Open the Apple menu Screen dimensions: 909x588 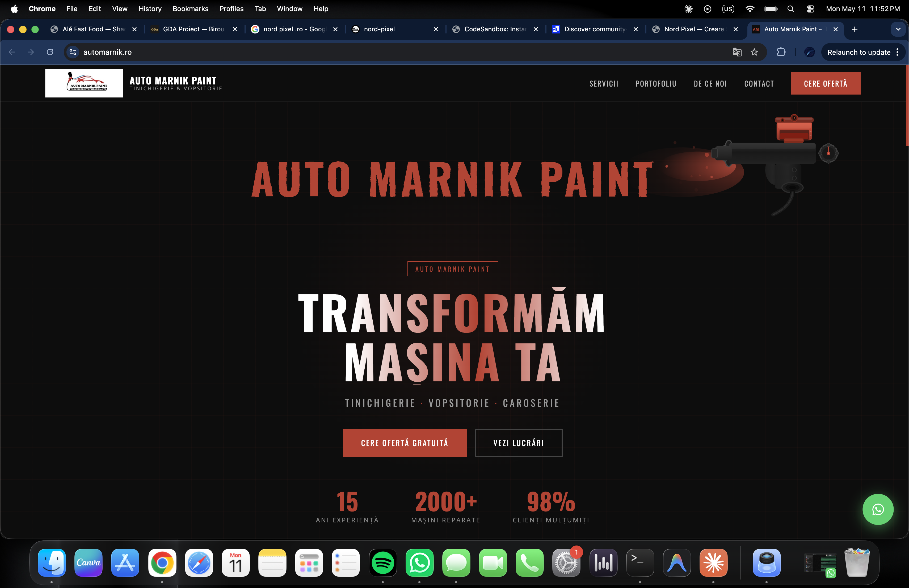[x=14, y=8]
